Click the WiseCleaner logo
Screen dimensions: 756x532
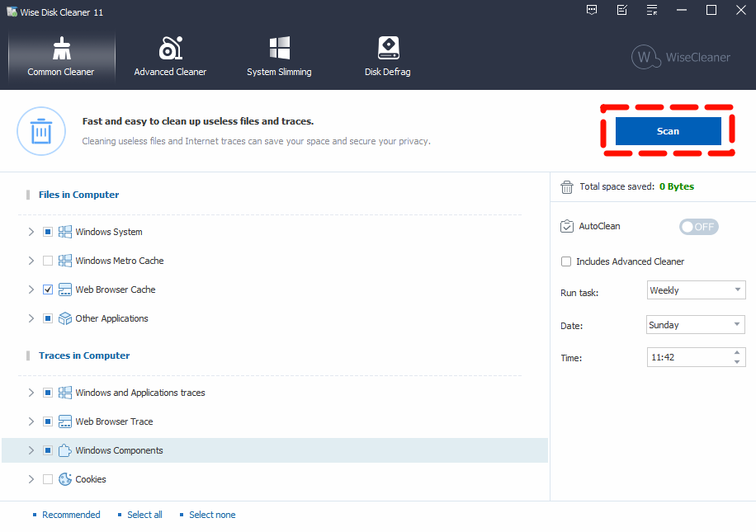click(681, 57)
